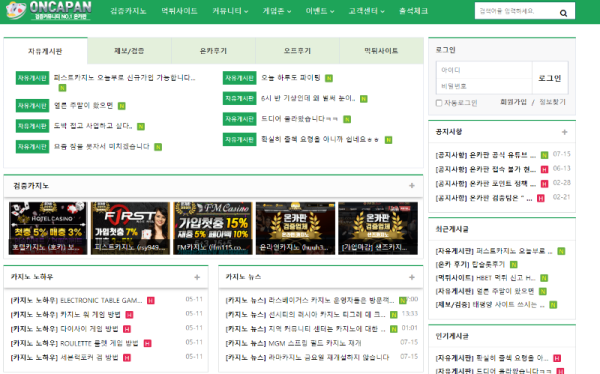The width and height of the screenshot is (600, 374).
Task: Open 다이사이 게임 방법 post
Action: tap(64, 329)
